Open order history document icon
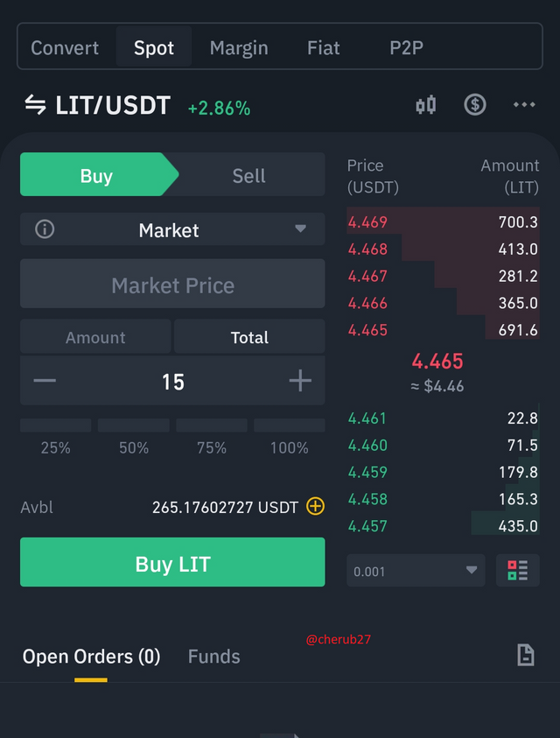Image resolution: width=560 pixels, height=738 pixels. click(526, 655)
